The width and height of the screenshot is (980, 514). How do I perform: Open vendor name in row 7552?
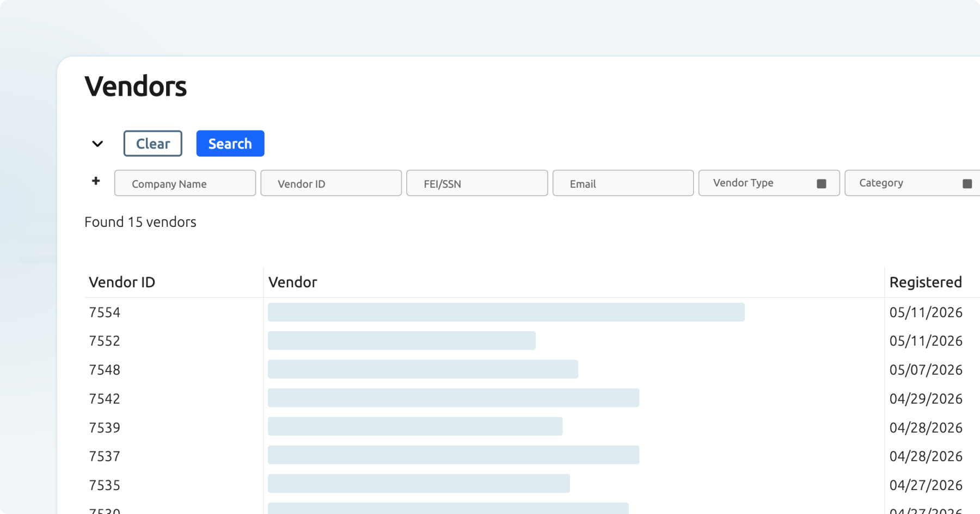coord(402,340)
